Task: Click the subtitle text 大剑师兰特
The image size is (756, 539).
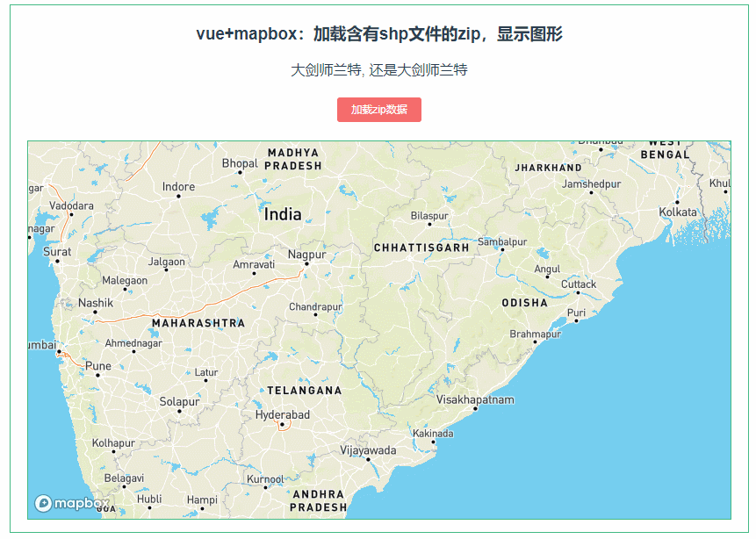Action: point(378,69)
